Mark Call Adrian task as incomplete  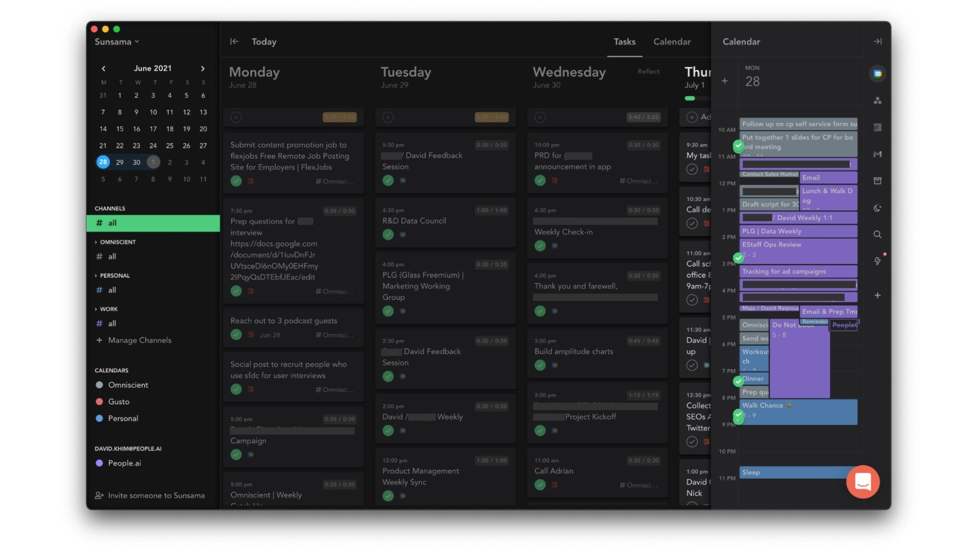(540, 485)
